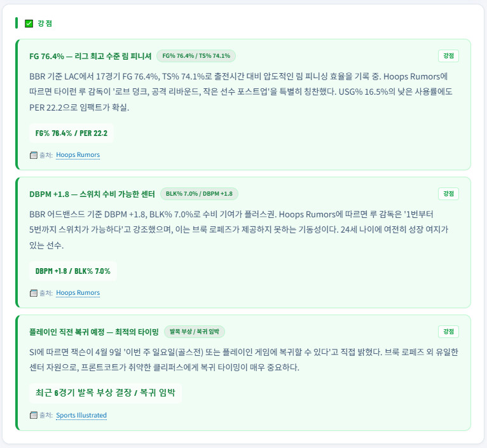The height and width of the screenshot is (448, 487).
Task: Open the Hoops Rumors link in the FG 76.4% card
Action: (x=78, y=155)
